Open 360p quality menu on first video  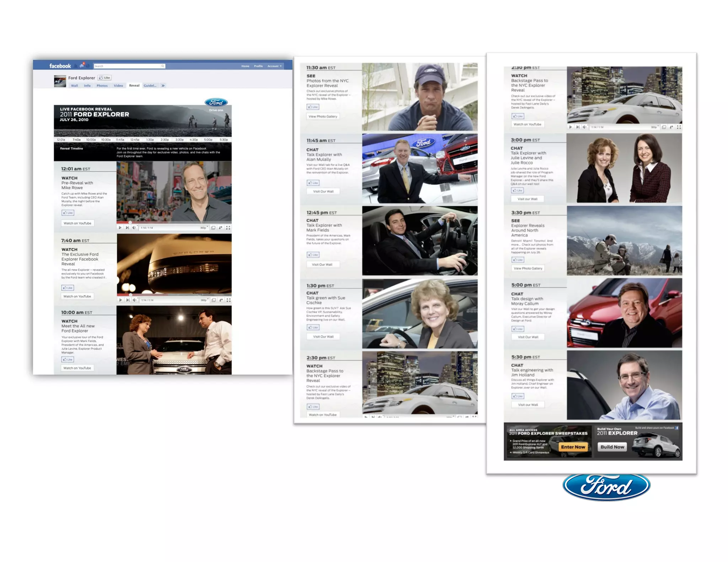[x=204, y=228]
